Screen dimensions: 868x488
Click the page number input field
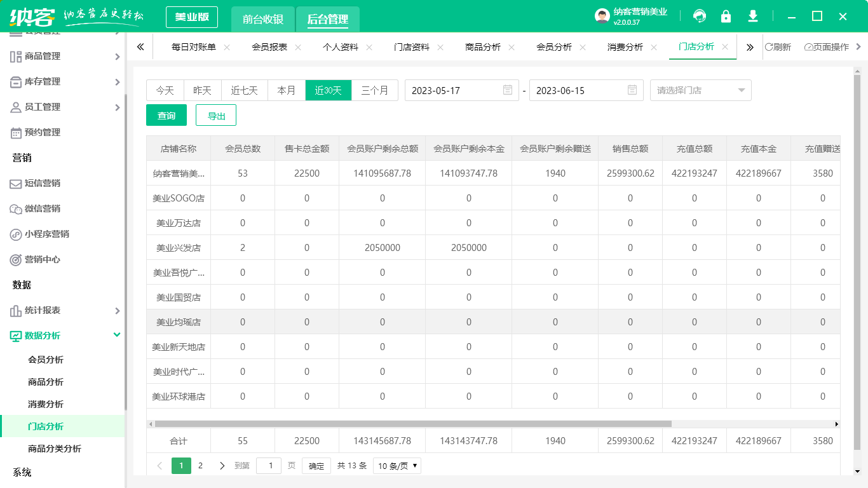point(269,466)
